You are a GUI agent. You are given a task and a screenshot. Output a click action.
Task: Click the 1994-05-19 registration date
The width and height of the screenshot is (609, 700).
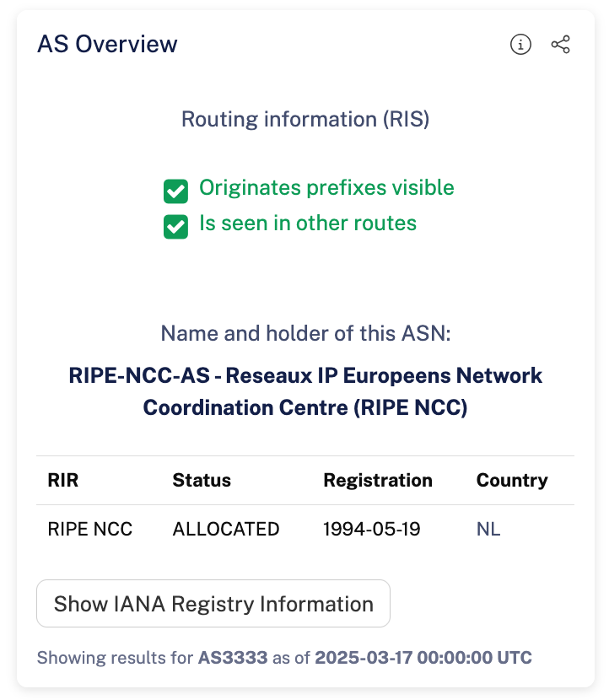click(372, 530)
